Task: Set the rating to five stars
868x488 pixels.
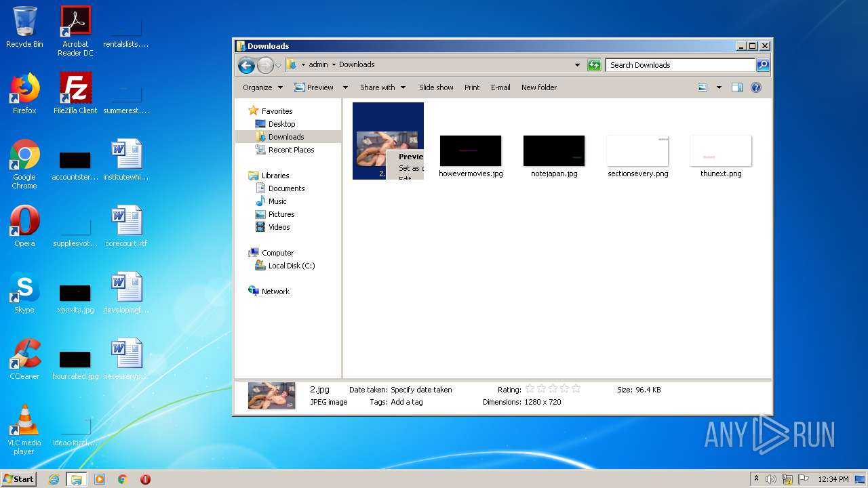Action: pos(576,389)
